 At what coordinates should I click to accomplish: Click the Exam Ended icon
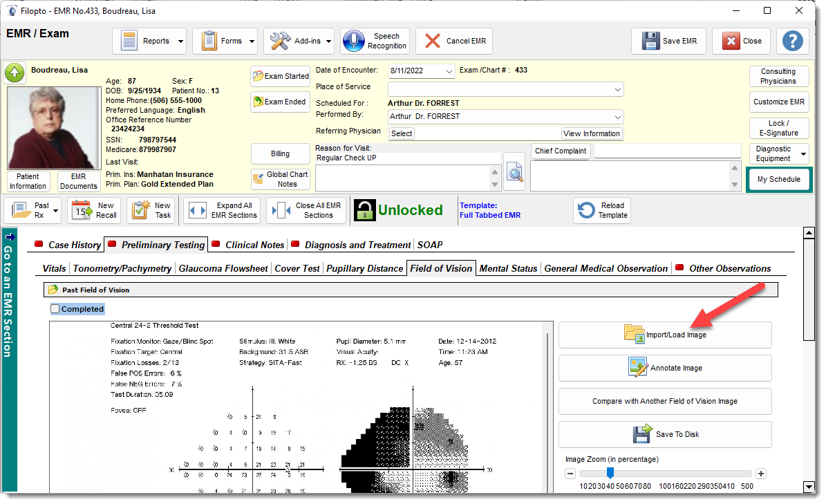pyautogui.click(x=258, y=102)
